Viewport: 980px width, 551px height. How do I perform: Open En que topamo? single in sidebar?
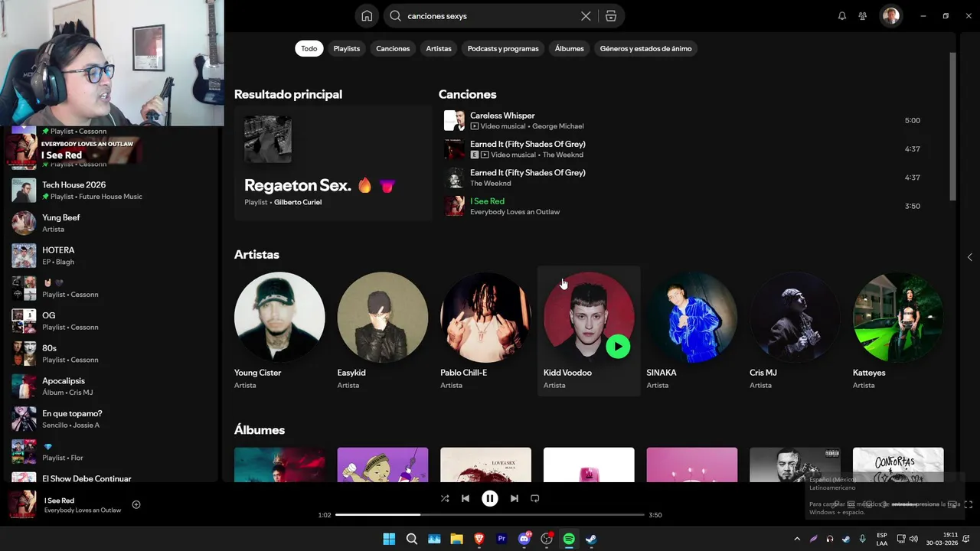tap(111, 419)
